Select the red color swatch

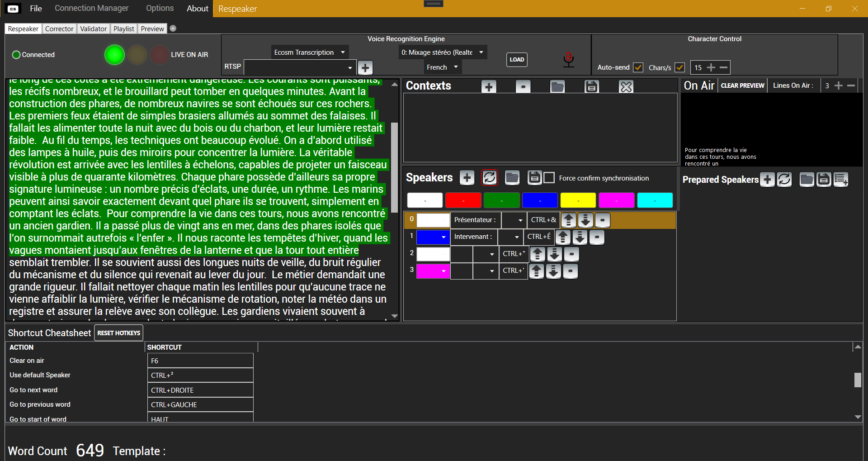(463, 200)
